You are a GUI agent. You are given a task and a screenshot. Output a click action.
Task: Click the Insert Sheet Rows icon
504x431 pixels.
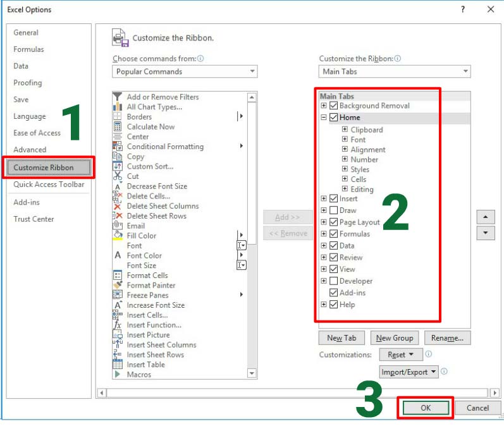coord(118,355)
